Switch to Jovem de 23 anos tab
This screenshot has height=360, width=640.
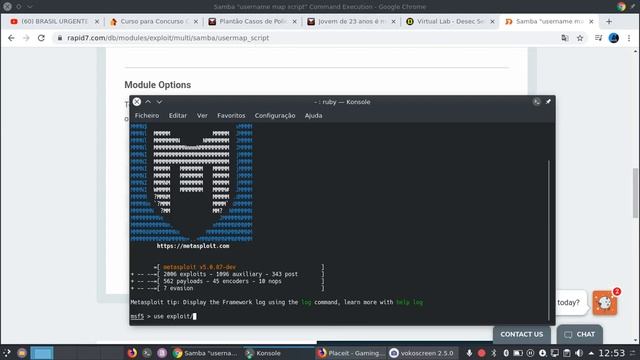click(x=351, y=21)
